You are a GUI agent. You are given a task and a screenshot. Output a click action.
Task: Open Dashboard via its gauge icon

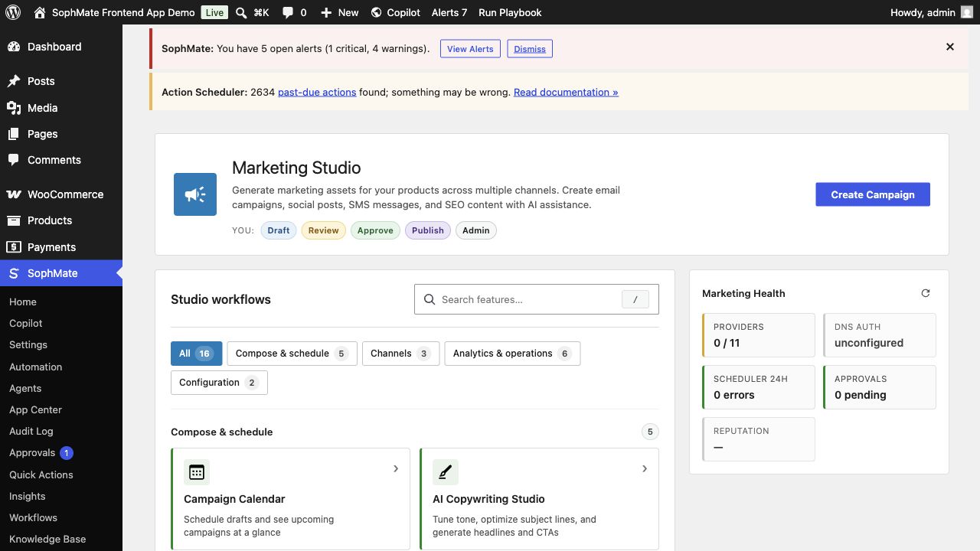14,47
